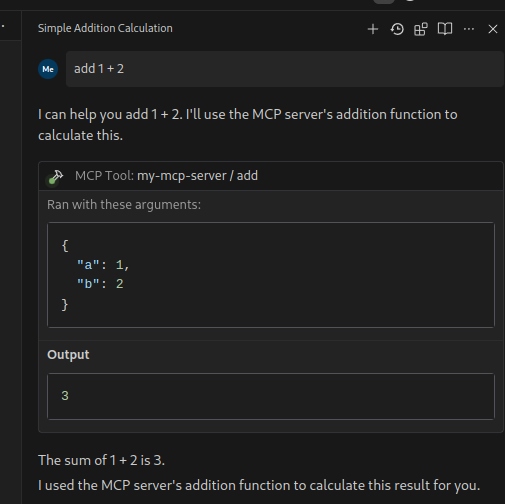505x504 pixels.
Task: Click the "Ran with these arguments:" label
Action: (x=124, y=205)
